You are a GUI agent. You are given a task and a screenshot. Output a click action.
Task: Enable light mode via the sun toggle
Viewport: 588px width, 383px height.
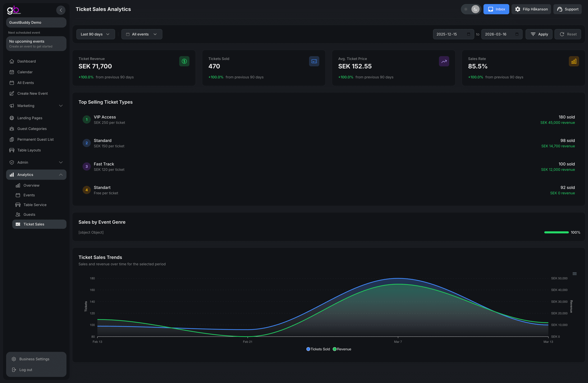[466, 9]
